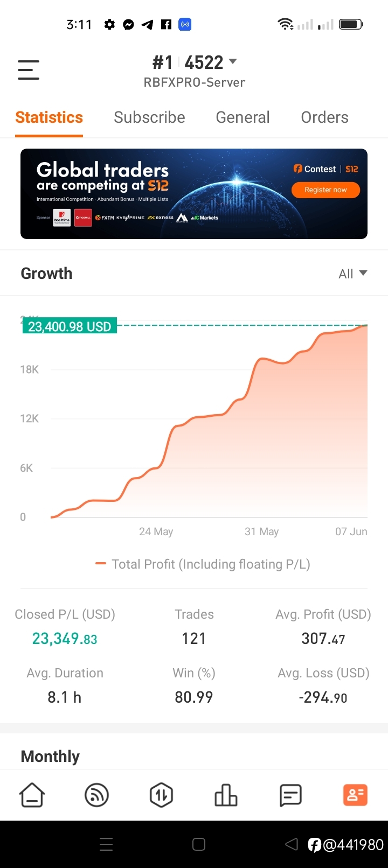
Task: Toggle the Total Profit legend entry
Action: coord(203,564)
